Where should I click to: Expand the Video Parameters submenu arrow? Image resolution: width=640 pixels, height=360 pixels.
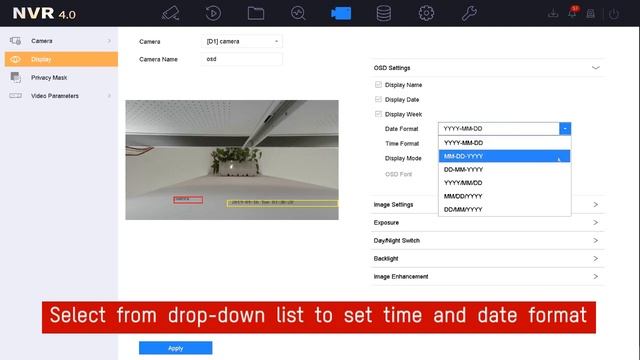pos(109,96)
